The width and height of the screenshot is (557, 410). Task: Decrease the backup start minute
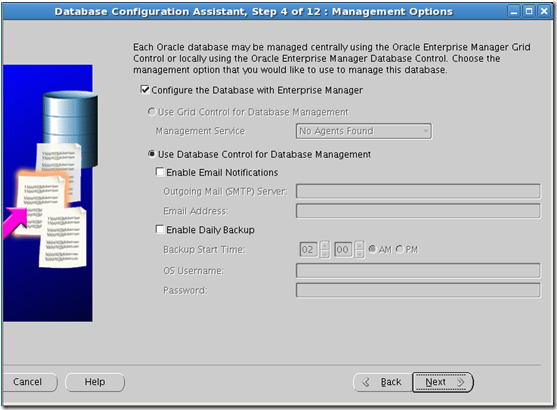pyautogui.click(x=359, y=254)
